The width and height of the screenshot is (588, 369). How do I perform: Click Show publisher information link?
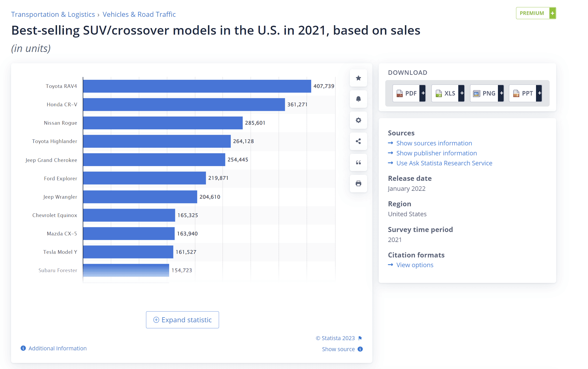436,153
